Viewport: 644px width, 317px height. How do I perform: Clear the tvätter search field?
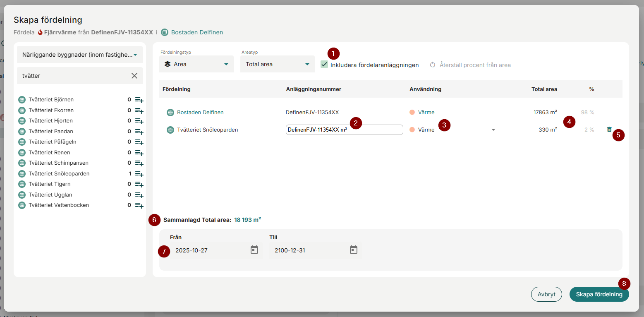click(x=134, y=76)
